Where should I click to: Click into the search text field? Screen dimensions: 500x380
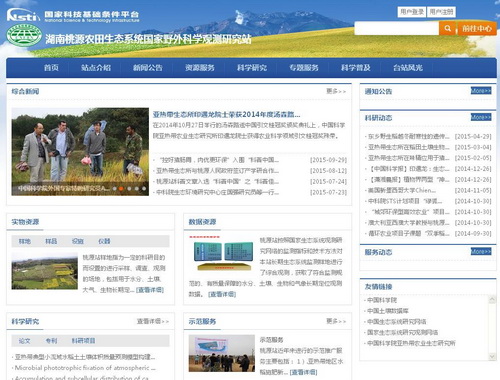coord(397,28)
